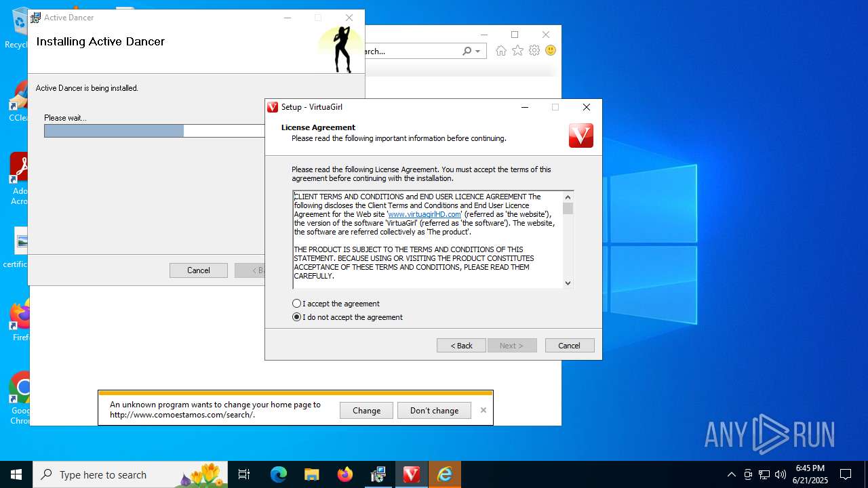
Task: Maximize the Internet Explorer window
Action: pos(515,35)
